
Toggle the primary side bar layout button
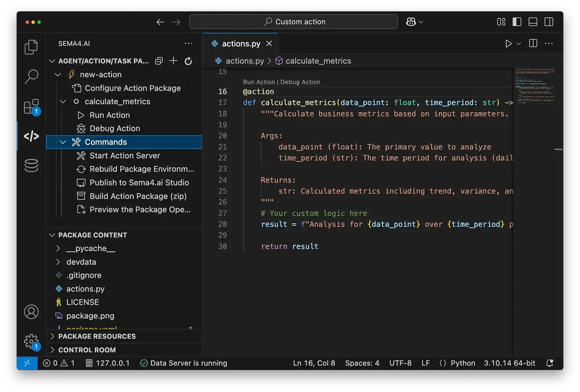coord(517,22)
